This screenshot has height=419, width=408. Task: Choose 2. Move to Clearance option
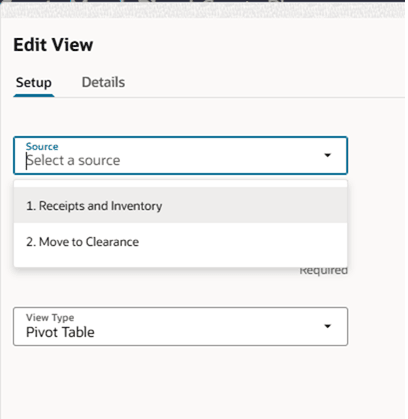(x=180, y=242)
